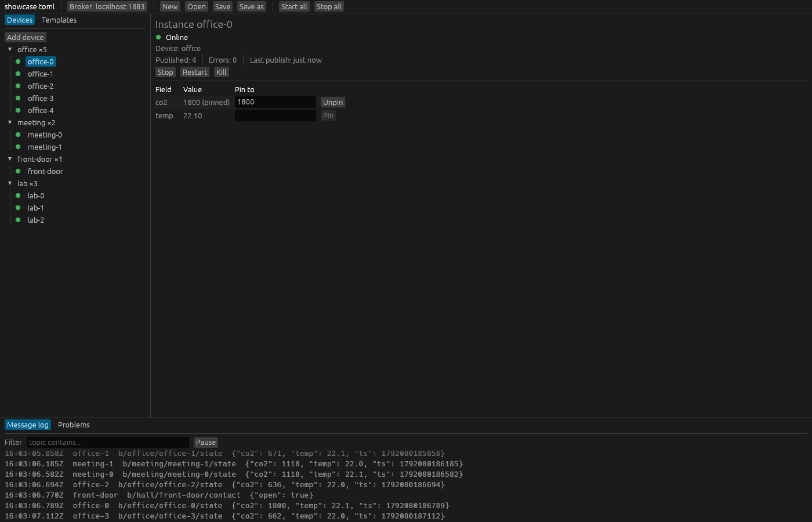Show the Problems tab
Screen dimensions: 812x522
coord(74,425)
